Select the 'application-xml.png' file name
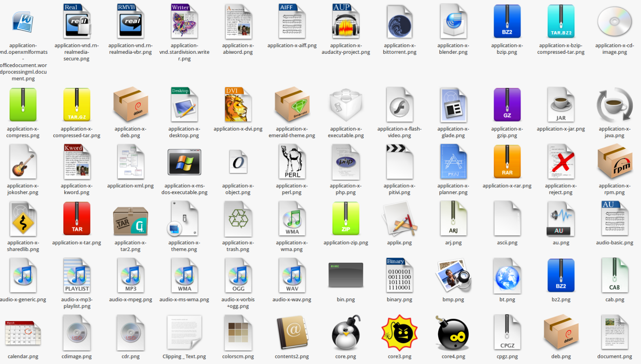This screenshot has height=364, width=641. [x=130, y=186]
